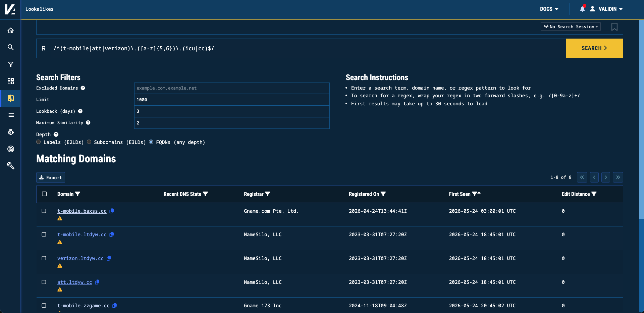644x313 pixels.
Task: Open the search magnifier in sidebar
Action: click(x=11, y=47)
